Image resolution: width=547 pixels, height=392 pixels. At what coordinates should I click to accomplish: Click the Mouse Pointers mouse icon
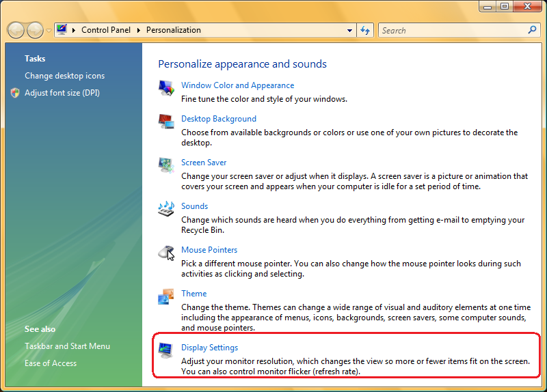(x=166, y=252)
